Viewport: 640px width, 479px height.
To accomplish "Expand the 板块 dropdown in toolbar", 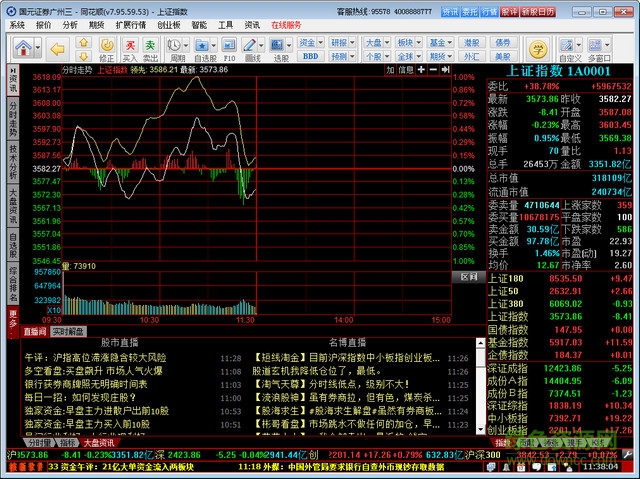I will [406, 43].
